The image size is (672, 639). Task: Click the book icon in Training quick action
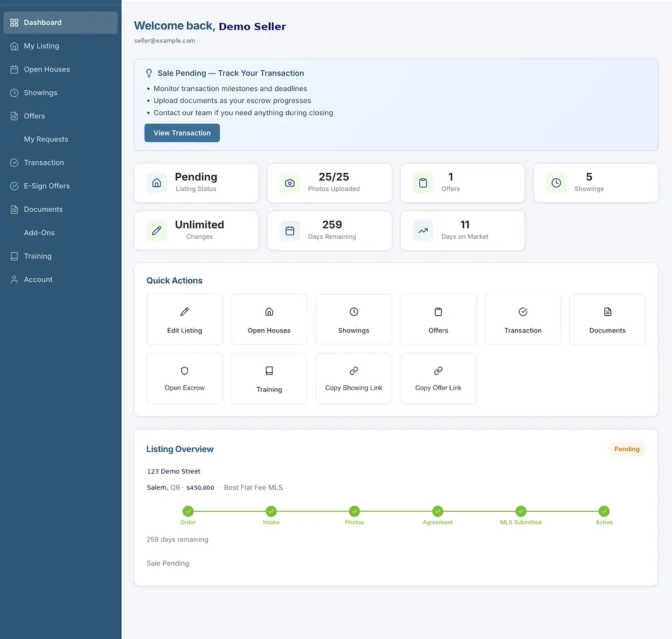pos(269,371)
